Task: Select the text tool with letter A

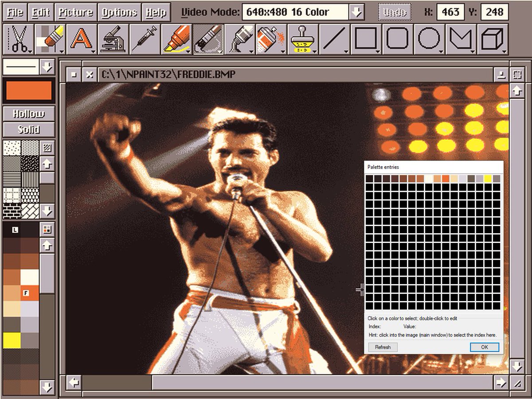Action: (x=82, y=39)
